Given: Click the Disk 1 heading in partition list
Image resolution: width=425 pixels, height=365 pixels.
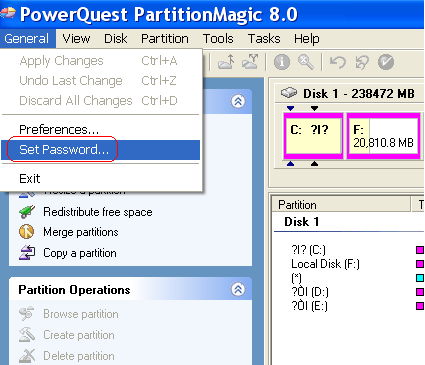Looking at the screenshot, I should click(302, 222).
